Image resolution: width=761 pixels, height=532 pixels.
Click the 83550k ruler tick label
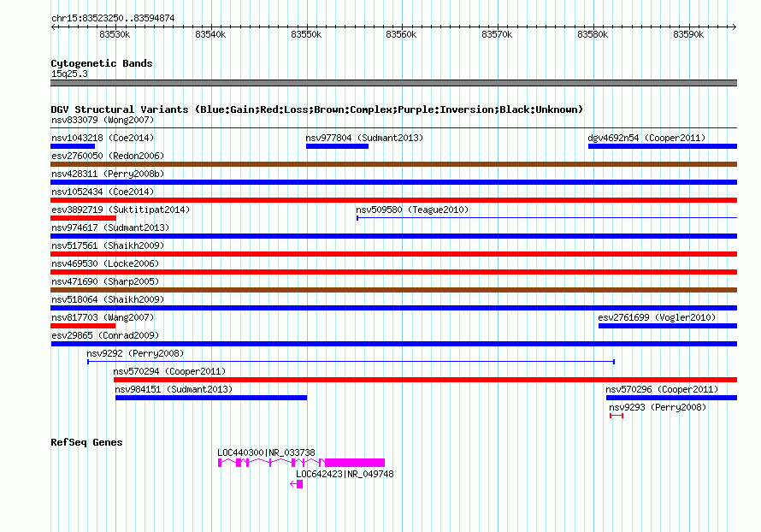(306, 34)
